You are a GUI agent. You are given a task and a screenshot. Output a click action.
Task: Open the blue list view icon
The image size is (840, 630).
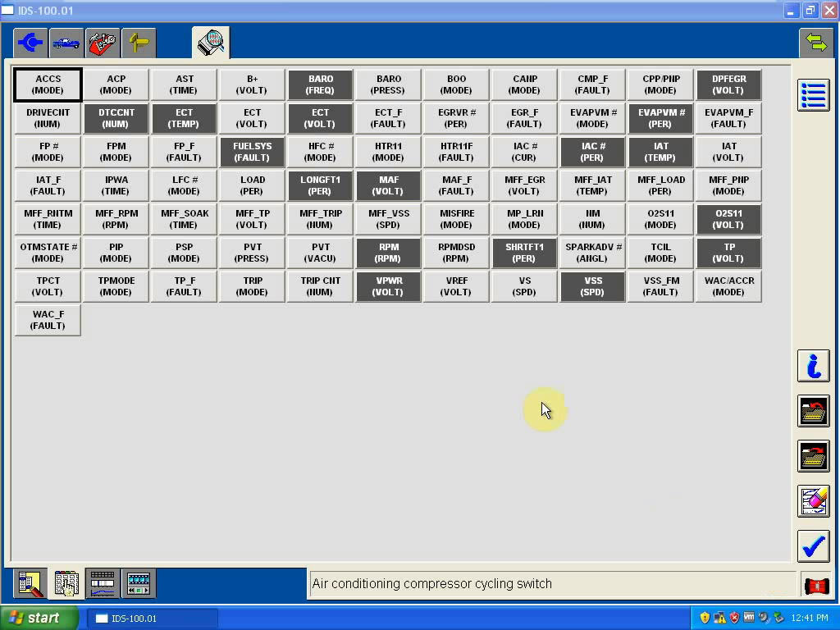813,95
